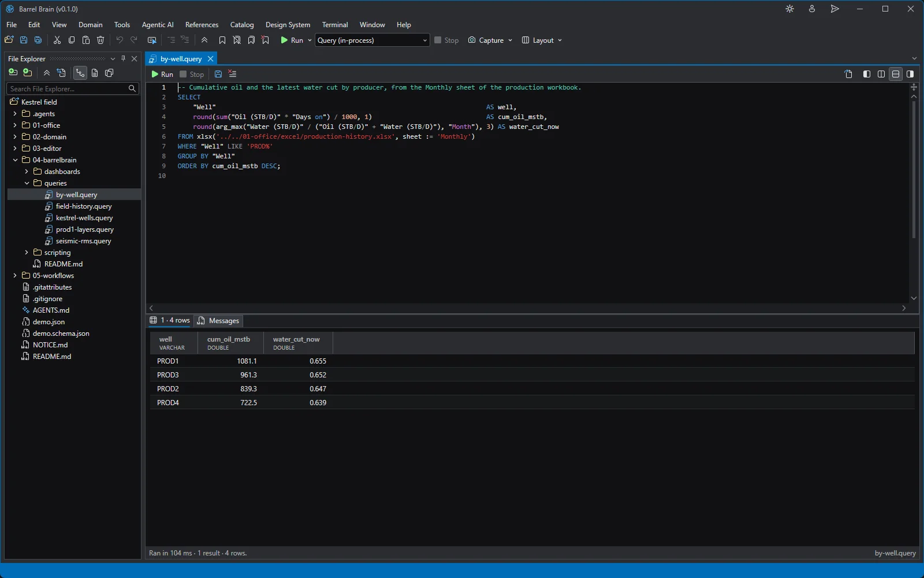Save the query using the editor's save icon

218,74
